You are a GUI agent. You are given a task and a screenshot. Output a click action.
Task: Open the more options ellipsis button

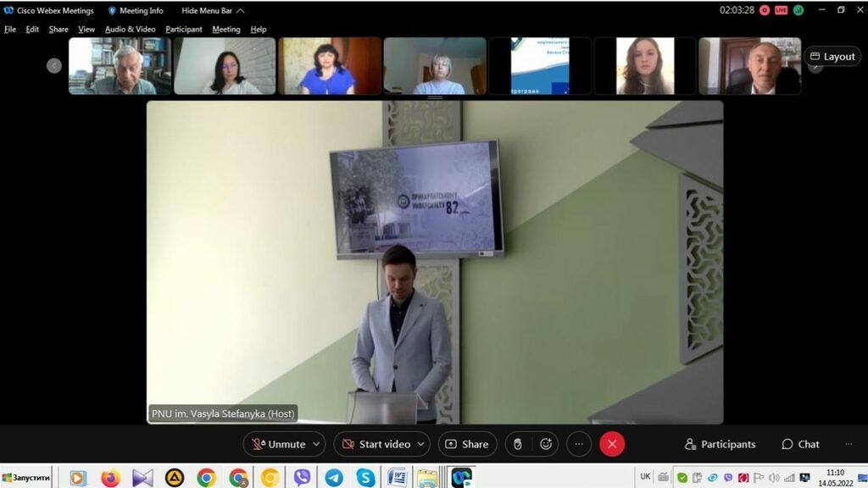pyautogui.click(x=579, y=444)
